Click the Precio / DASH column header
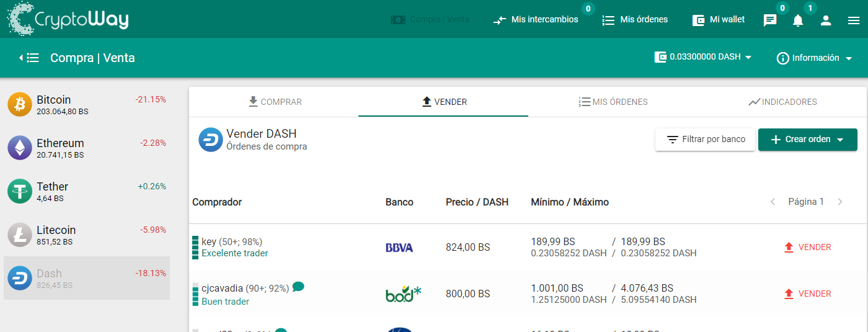868x332 pixels. click(477, 202)
